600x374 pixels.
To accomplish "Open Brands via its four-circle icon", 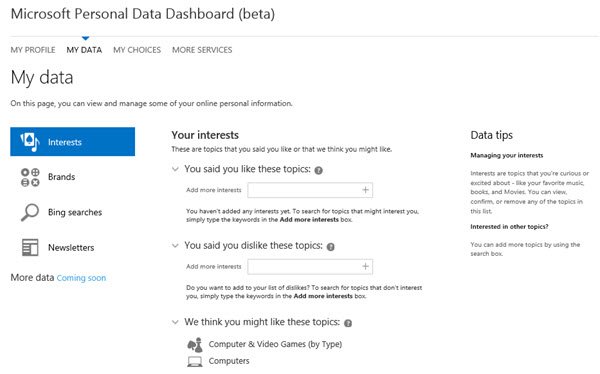I will (30, 177).
